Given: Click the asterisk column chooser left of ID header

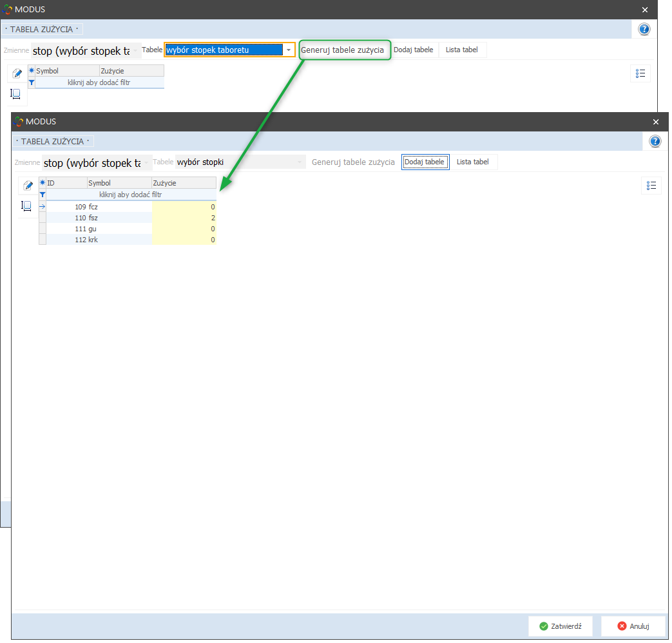Looking at the screenshot, I should 43,183.
